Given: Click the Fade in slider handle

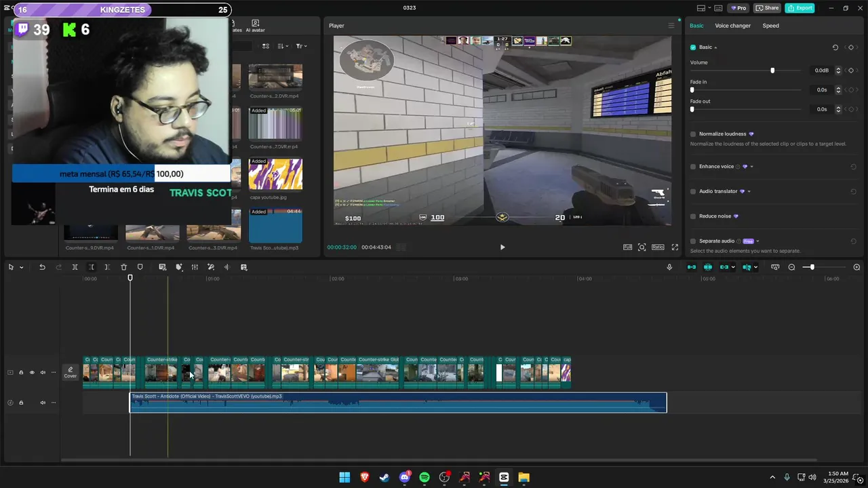Looking at the screenshot, I should pos(692,89).
